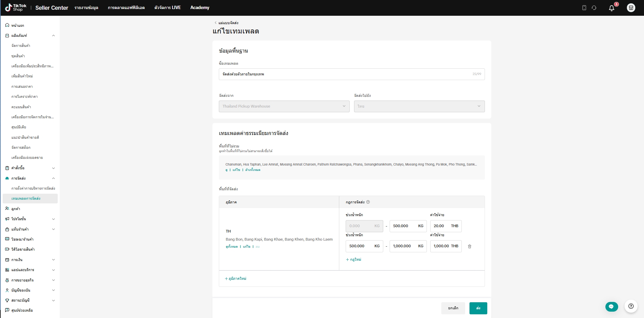This screenshot has height=318, width=644.
Task: Open the Academy top menu
Action: click(x=200, y=8)
